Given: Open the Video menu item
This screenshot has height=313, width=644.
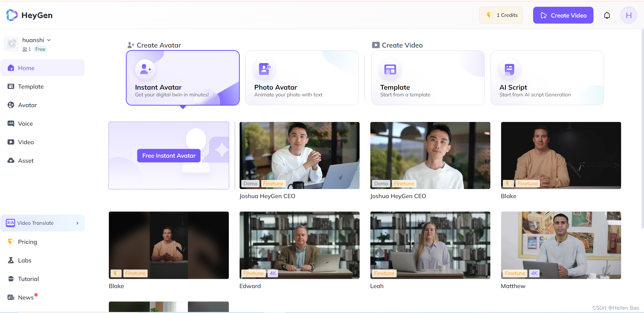Looking at the screenshot, I should (42, 142).
